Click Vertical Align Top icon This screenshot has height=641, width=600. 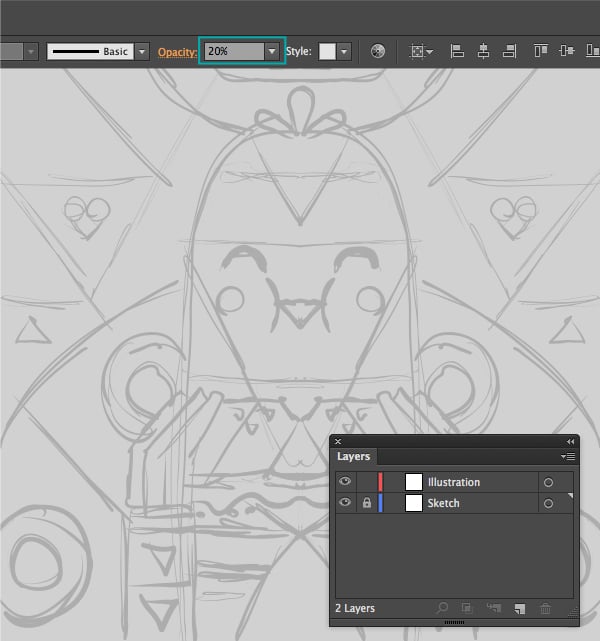point(541,51)
